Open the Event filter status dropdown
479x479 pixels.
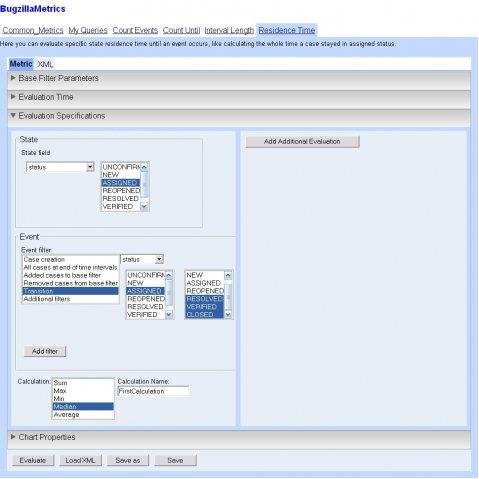(x=142, y=259)
